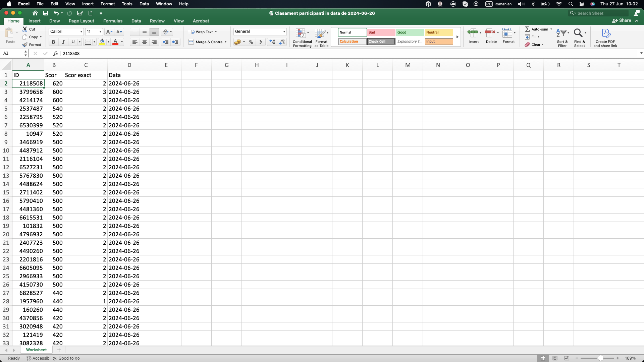
Task: Open Format as Table
Action: (x=321, y=38)
